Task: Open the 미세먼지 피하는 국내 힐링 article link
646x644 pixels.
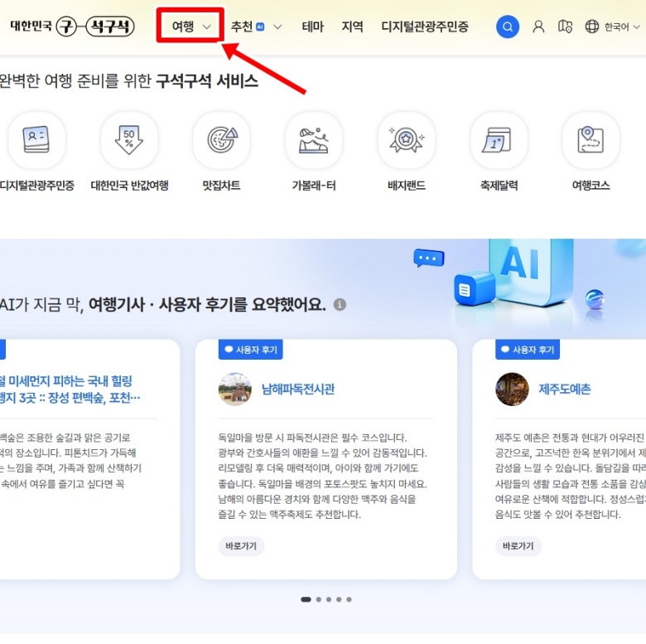Action: tap(70, 390)
